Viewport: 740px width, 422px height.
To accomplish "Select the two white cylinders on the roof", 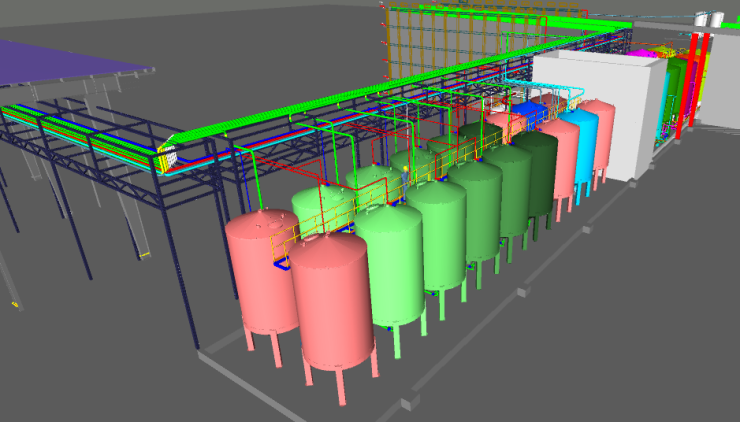I will tap(710, 17).
